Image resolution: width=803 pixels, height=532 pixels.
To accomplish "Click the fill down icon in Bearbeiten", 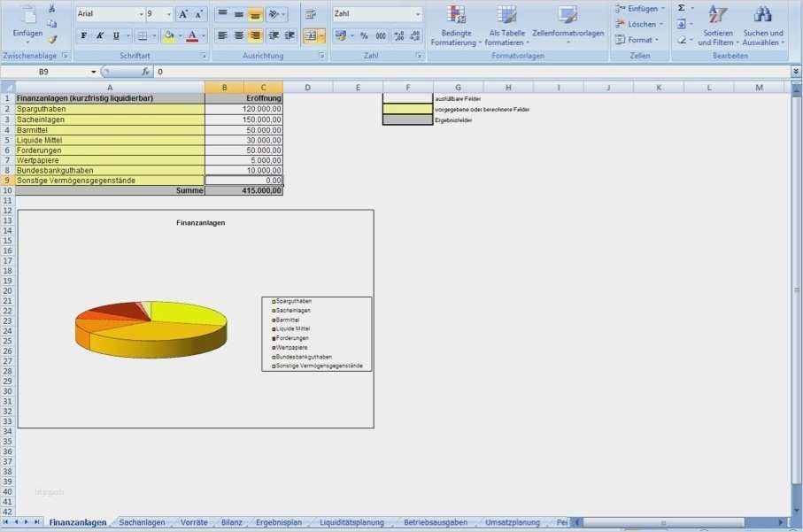I will [x=681, y=24].
